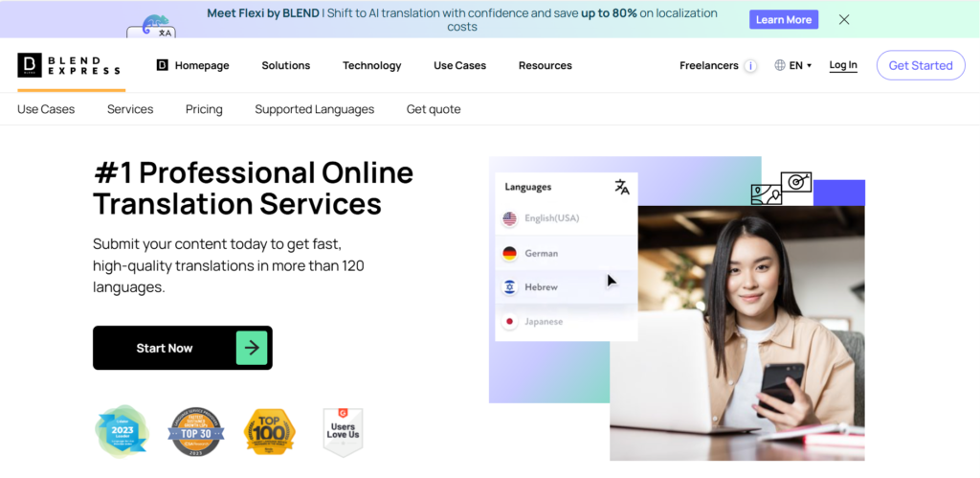Open the Resources menu item
Image resolution: width=980 pixels, height=478 pixels.
(x=545, y=65)
